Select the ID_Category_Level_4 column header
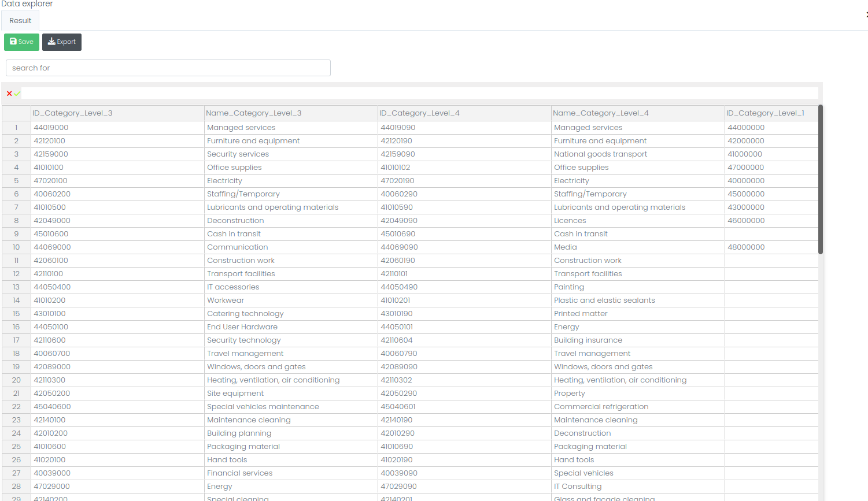Viewport: 868px width, 501px height. [464, 113]
